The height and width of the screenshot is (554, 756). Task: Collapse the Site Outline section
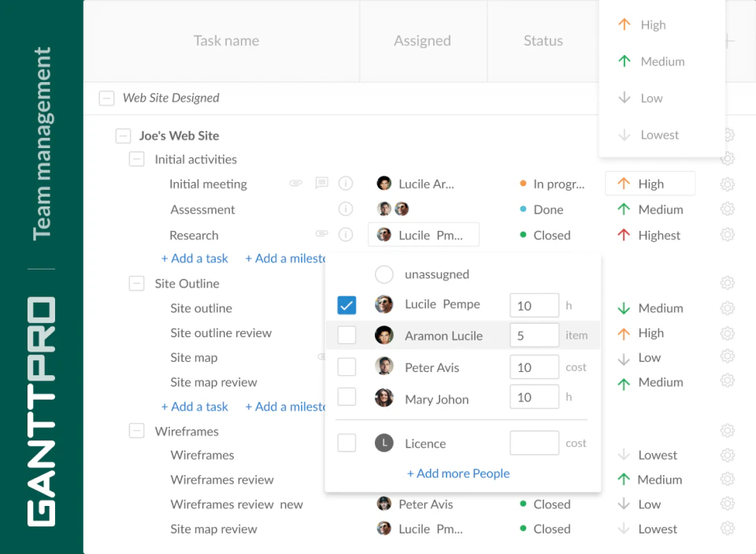pyautogui.click(x=136, y=283)
